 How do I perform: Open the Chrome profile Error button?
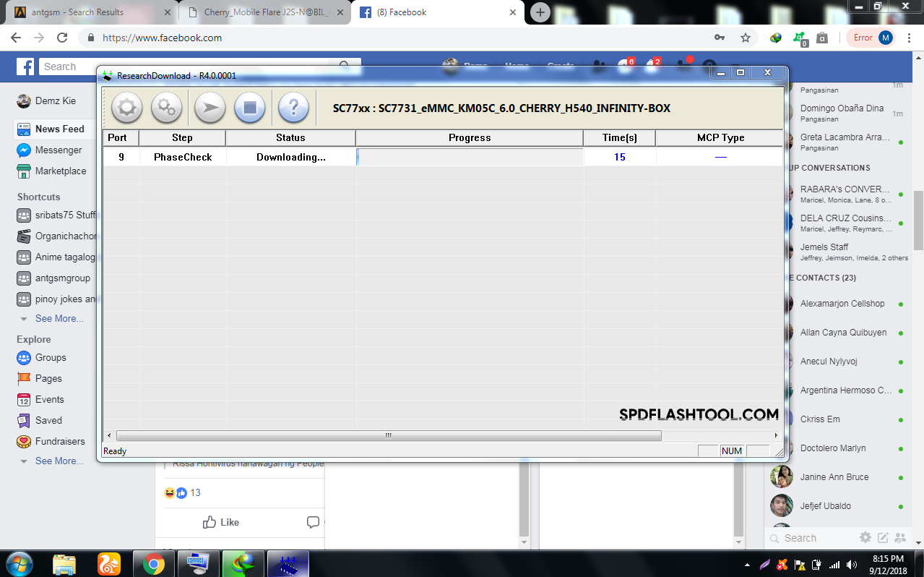coord(873,38)
